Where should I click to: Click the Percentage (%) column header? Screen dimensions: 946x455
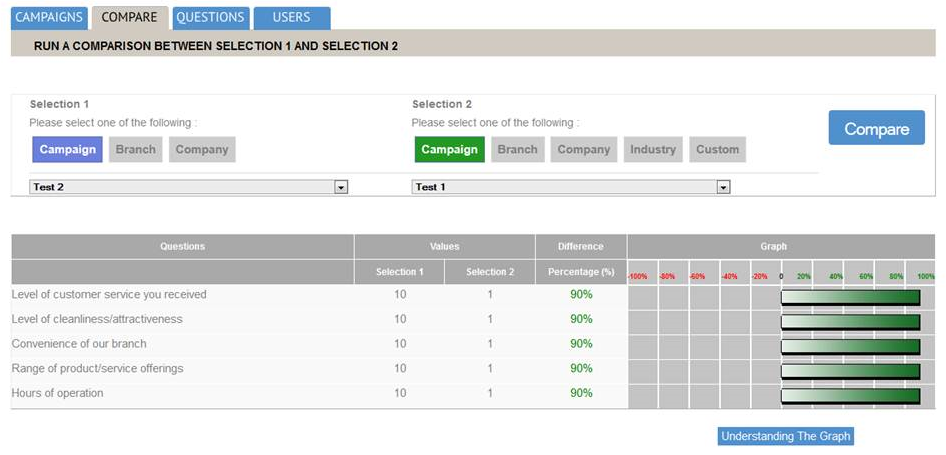580,273
